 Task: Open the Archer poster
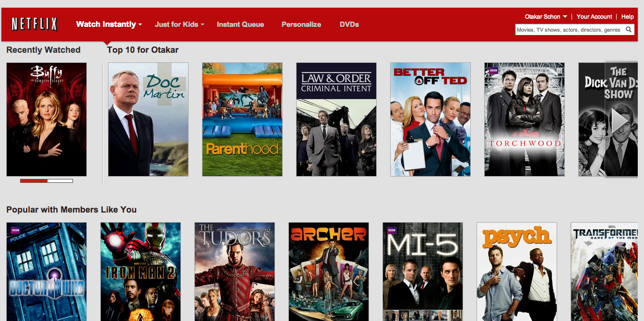coord(329,271)
